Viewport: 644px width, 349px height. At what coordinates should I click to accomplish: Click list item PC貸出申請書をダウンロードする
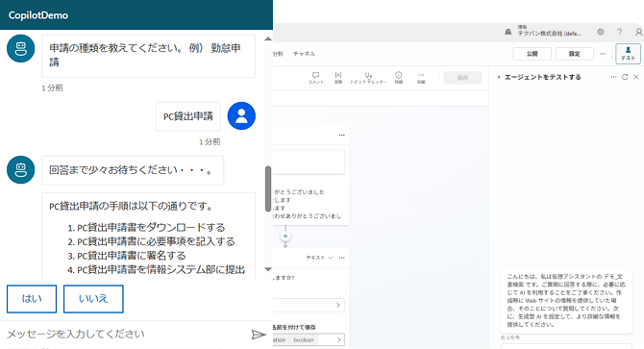pos(151,228)
